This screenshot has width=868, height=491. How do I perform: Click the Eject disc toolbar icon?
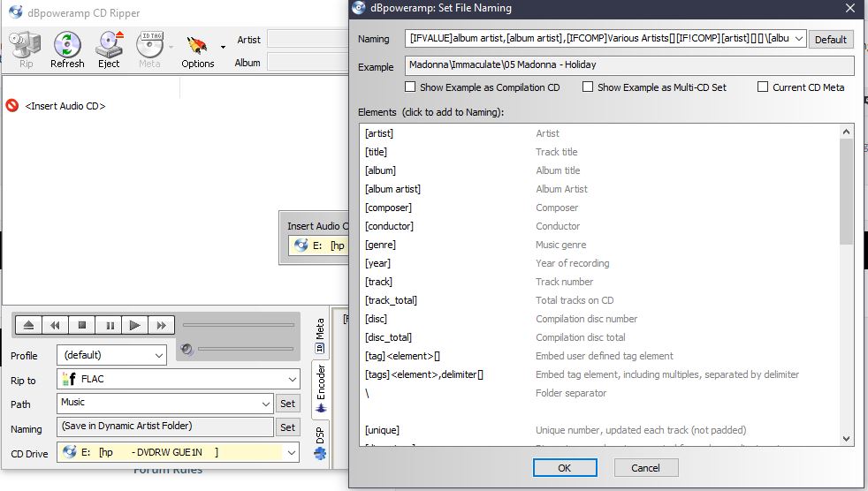click(x=110, y=49)
